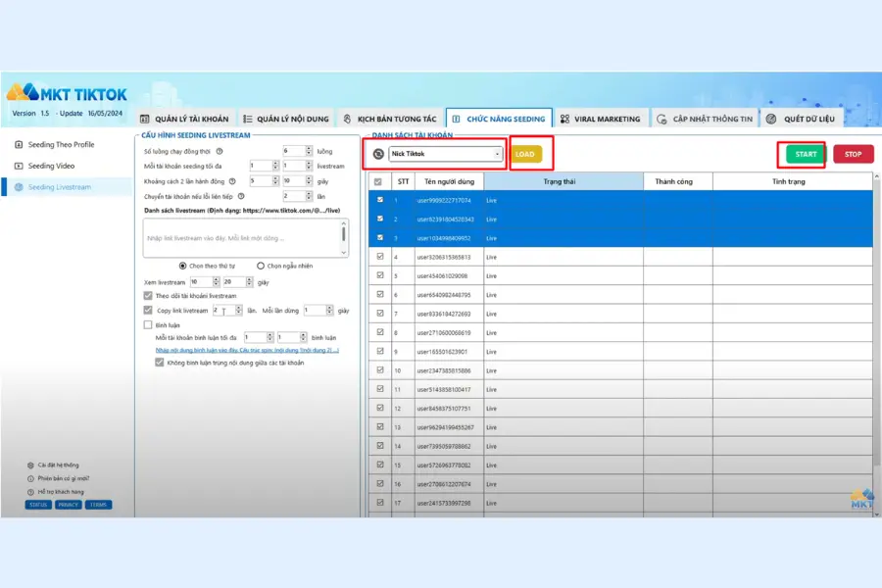The image size is (882, 588).
Task: Click the help icon for Hỗ trợ khách hàng
Action: click(30, 492)
